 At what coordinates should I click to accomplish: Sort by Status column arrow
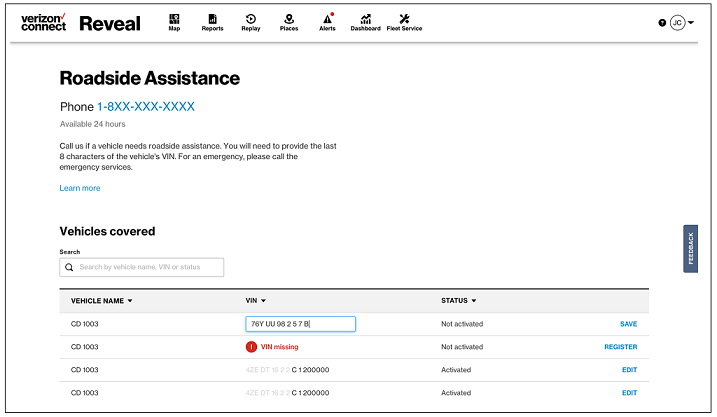pos(475,301)
